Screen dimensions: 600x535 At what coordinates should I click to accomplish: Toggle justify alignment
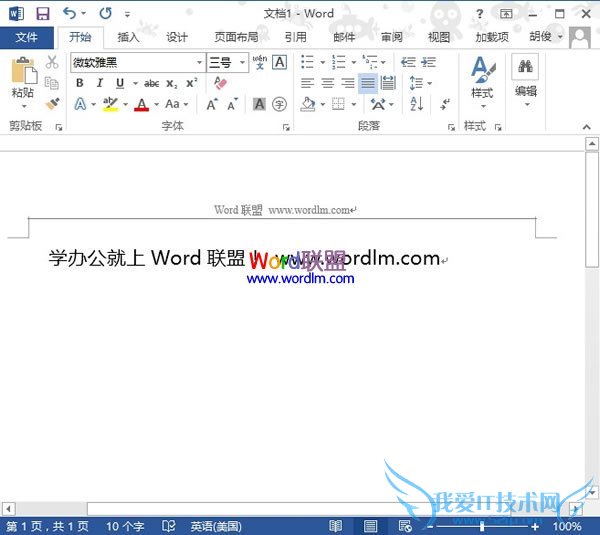click(x=368, y=83)
